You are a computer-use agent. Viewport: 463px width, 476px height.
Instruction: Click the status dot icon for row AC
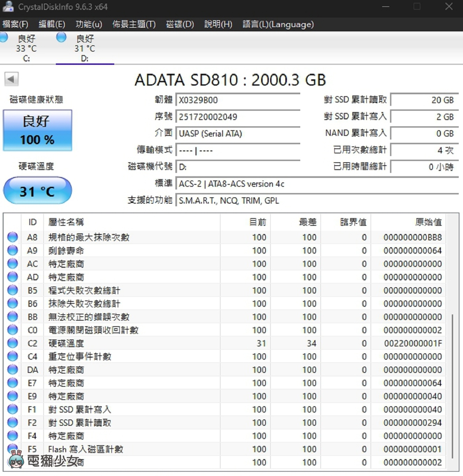[x=13, y=263]
